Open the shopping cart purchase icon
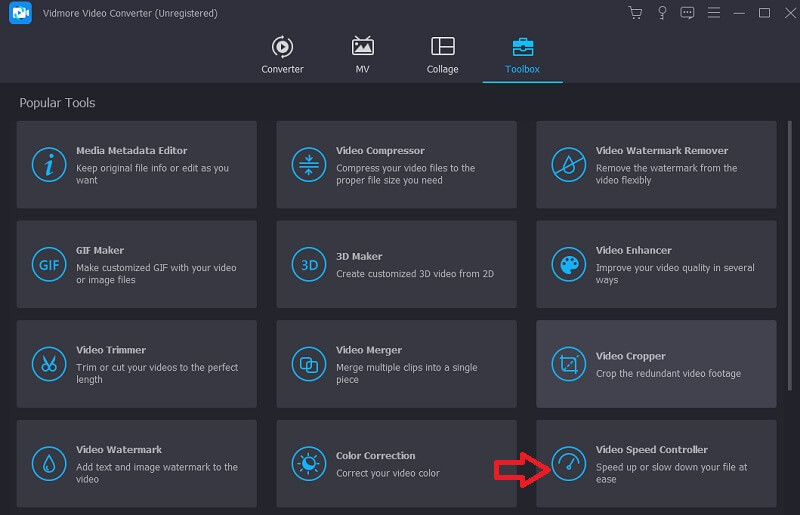800x515 pixels. pyautogui.click(x=635, y=13)
